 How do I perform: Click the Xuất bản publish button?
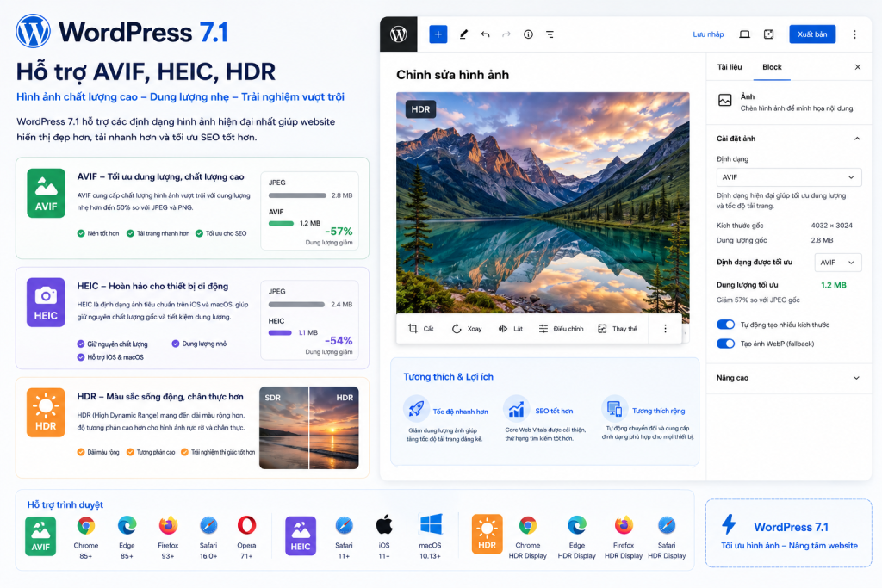click(812, 34)
